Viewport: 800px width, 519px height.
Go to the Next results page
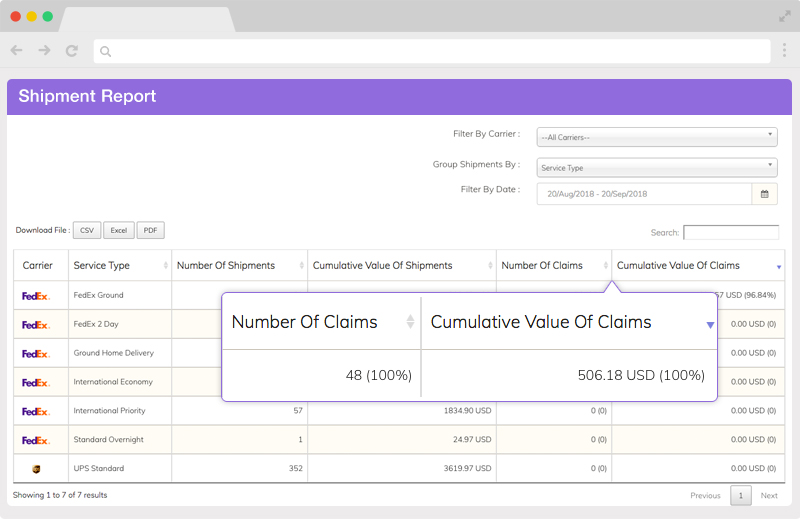click(769, 496)
